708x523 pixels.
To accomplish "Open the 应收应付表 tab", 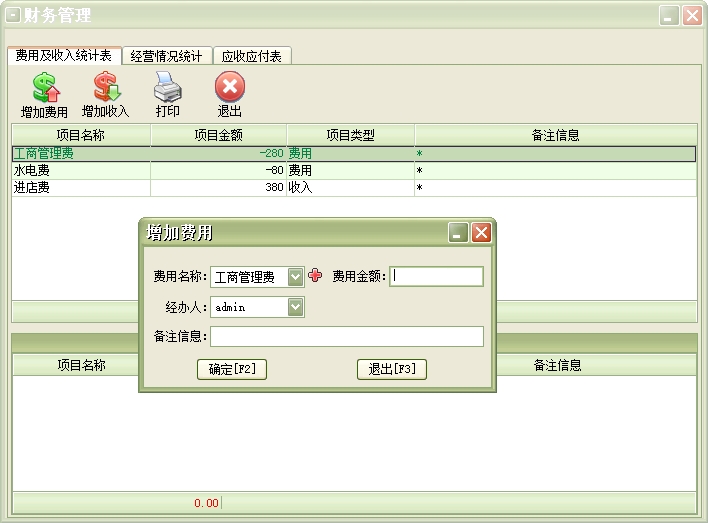I will point(251,56).
